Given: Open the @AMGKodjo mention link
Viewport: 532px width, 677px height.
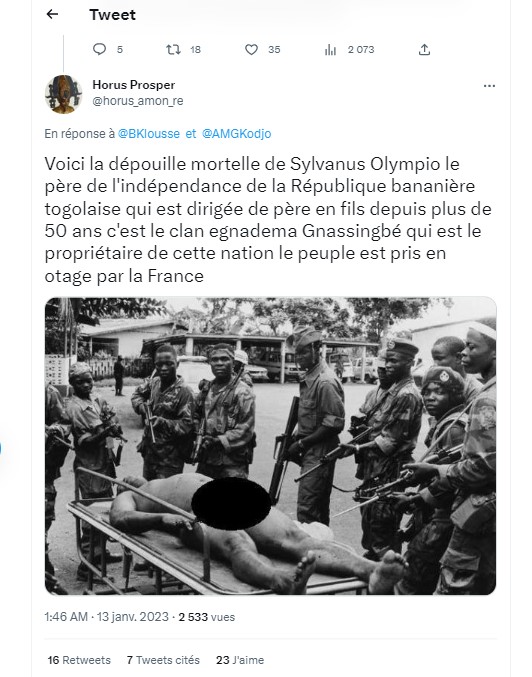Looking at the screenshot, I should click(x=237, y=134).
